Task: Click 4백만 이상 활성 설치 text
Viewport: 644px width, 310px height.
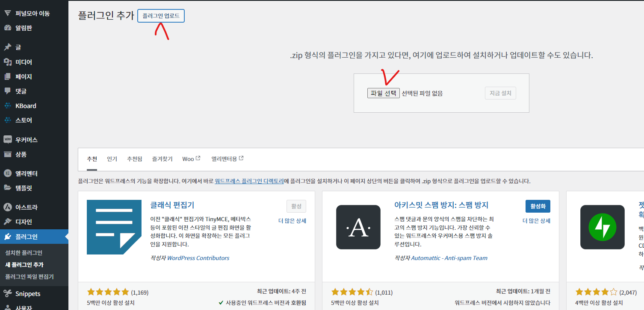Action: (x=599, y=303)
